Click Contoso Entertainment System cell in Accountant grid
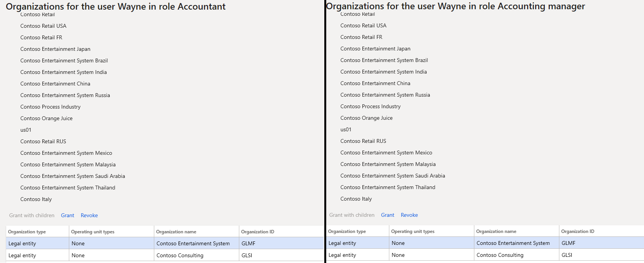 pos(196,243)
